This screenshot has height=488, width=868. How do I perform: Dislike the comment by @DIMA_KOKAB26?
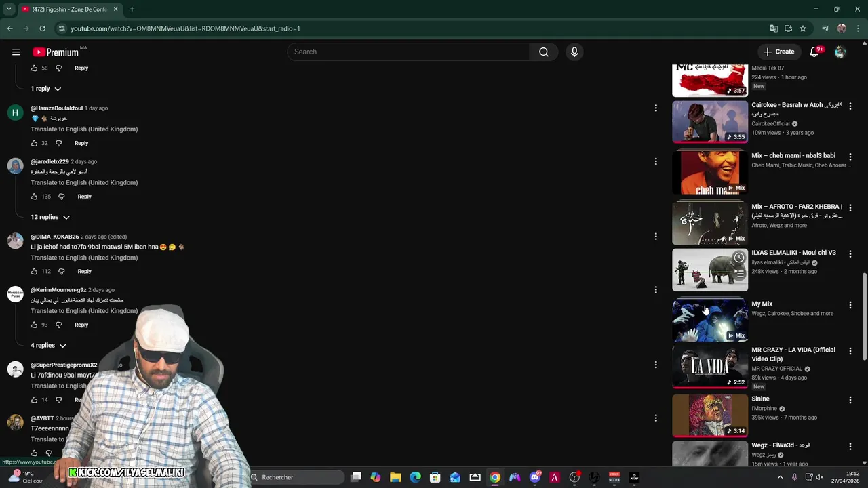pos(61,271)
